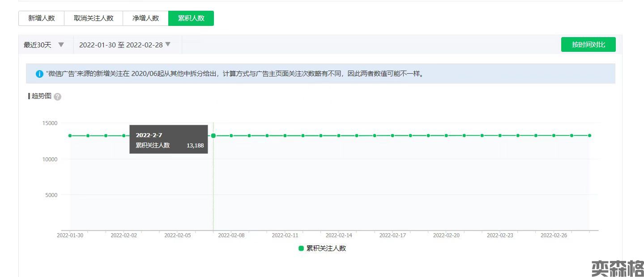Viewport: 644px width, 277px height.
Task: Pick the data point above 2022-02-08
Action: point(231,135)
